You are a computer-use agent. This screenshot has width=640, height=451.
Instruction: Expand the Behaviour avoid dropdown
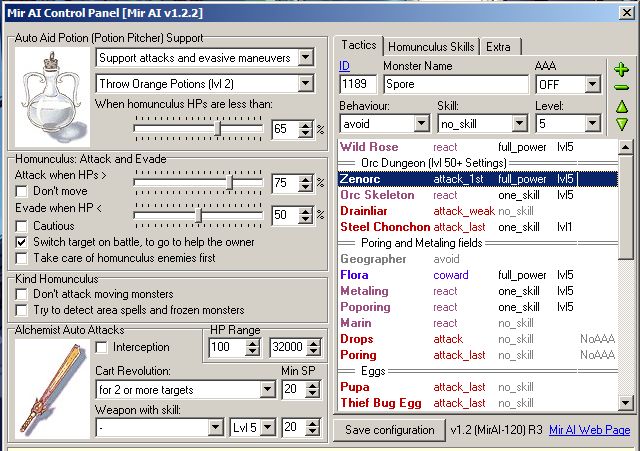coord(420,124)
